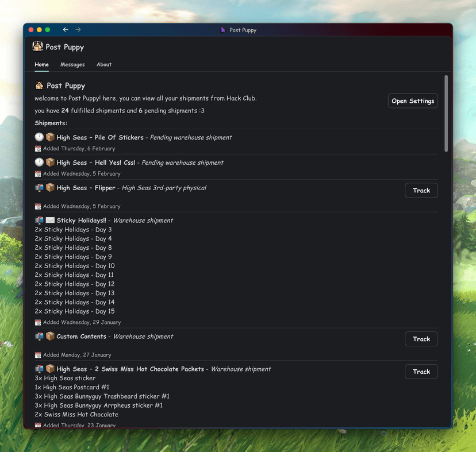
Task: Click the calendar icon beside Added Monday, 27 January
Action: click(38, 355)
